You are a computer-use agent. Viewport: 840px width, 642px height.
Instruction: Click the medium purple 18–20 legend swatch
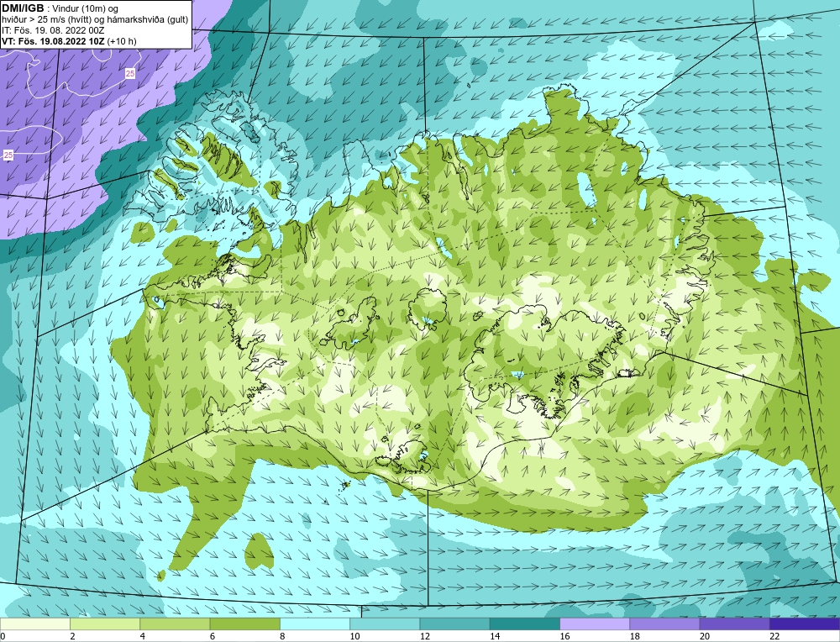pos(664,624)
